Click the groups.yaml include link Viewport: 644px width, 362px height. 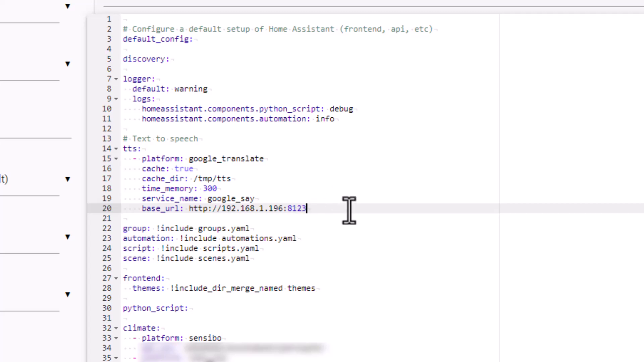(223, 228)
